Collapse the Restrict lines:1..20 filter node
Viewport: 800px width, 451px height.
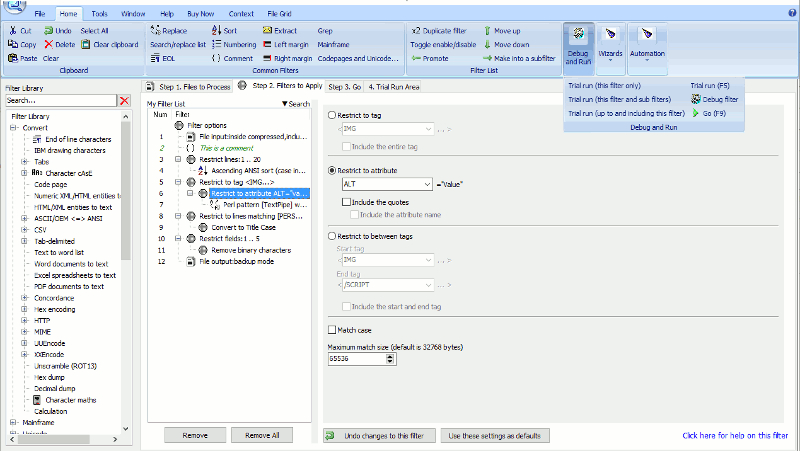click(178, 159)
